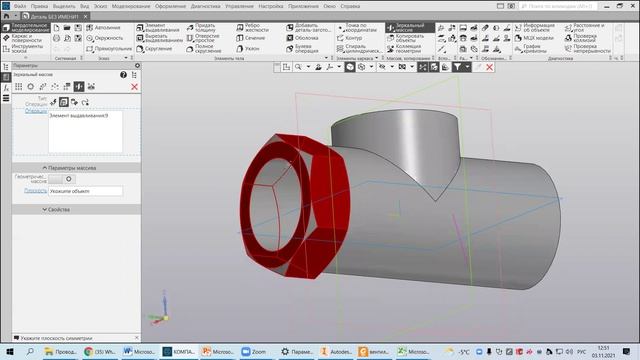This screenshot has width=640, height=360.
Task: Select 'Элемент выдавливания:9' in operations list
Action: click(x=78, y=116)
